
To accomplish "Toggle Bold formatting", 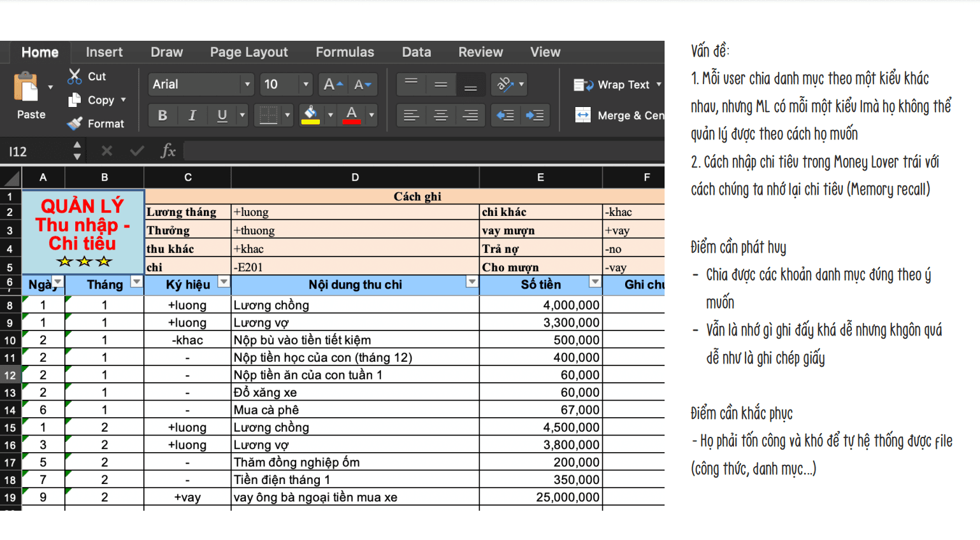I will coord(162,115).
